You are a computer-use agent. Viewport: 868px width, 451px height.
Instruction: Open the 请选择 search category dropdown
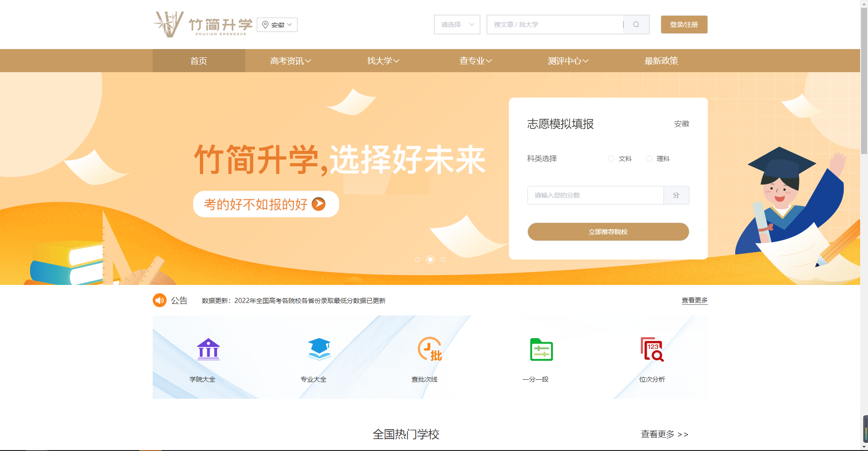457,25
